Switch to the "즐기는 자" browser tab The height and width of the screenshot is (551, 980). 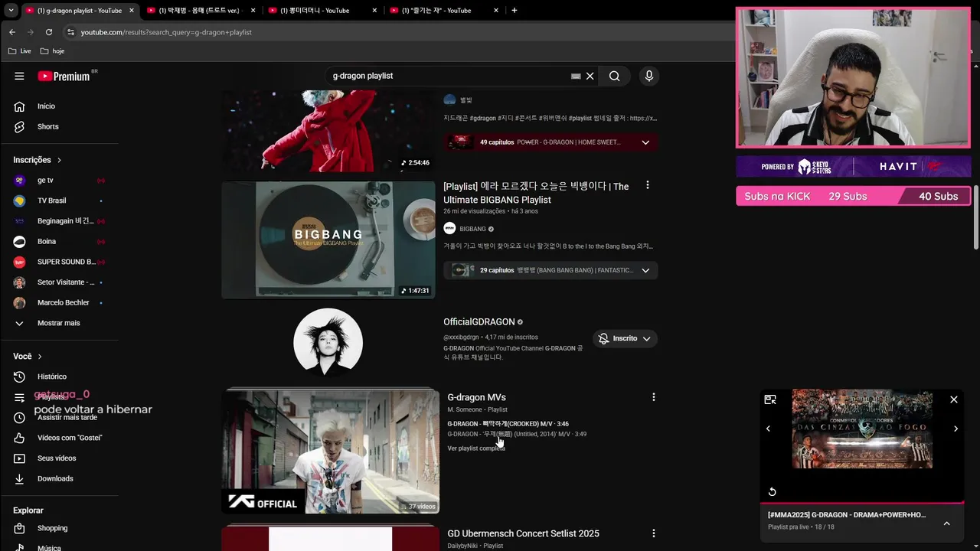point(443,11)
